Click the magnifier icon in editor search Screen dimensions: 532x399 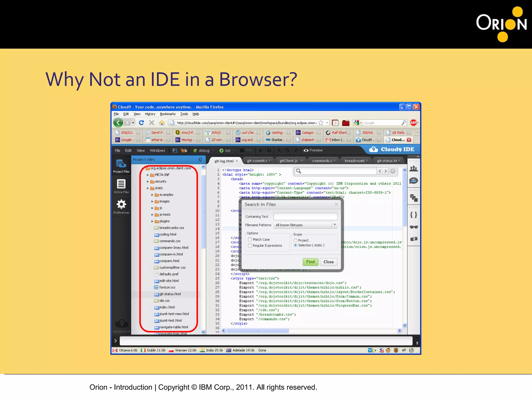click(x=298, y=171)
